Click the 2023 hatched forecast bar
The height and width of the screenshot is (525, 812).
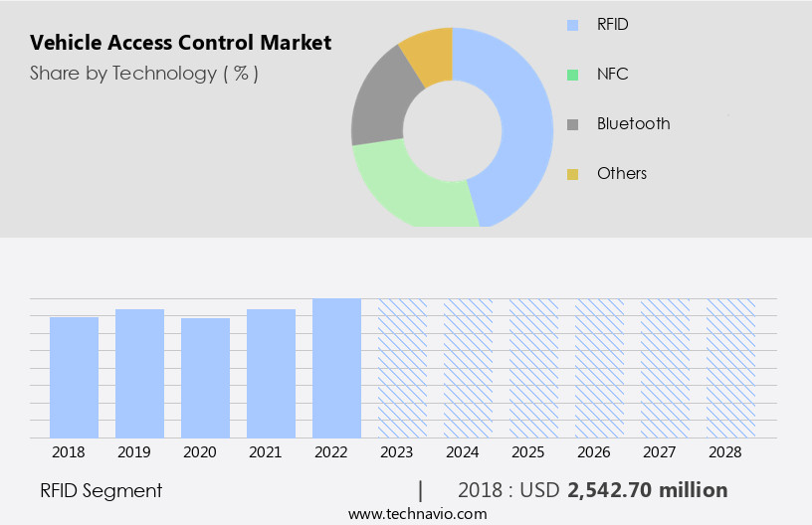402,368
